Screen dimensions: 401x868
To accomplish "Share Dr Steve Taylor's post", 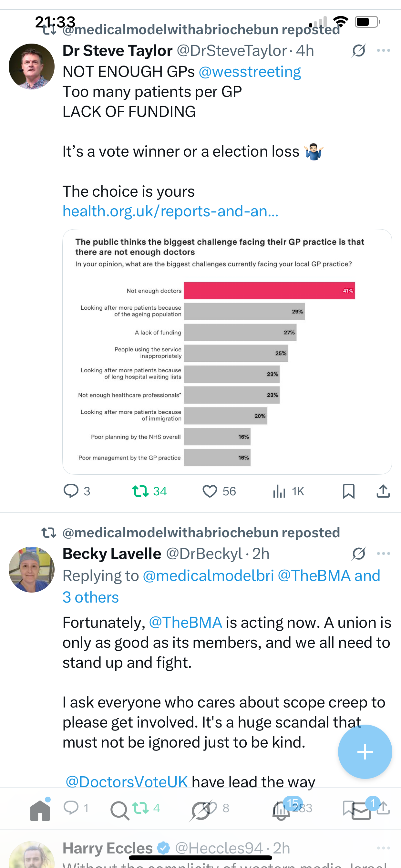I will (x=383, y=491).
